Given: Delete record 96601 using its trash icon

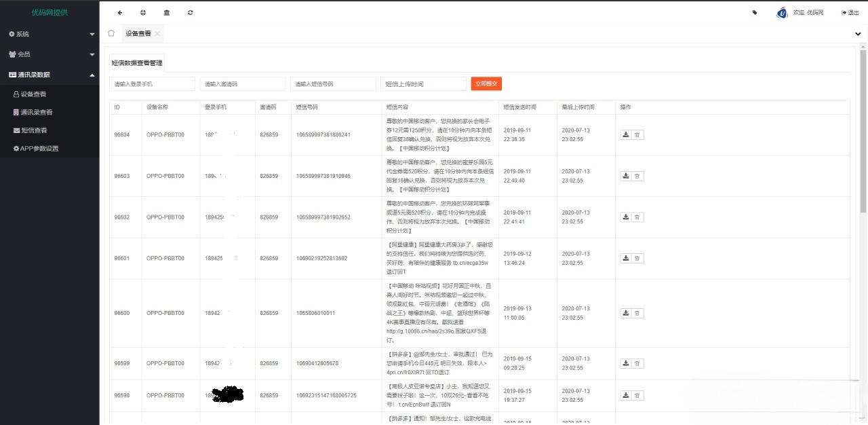Looking at the screenshot, I should coord(636,258).
